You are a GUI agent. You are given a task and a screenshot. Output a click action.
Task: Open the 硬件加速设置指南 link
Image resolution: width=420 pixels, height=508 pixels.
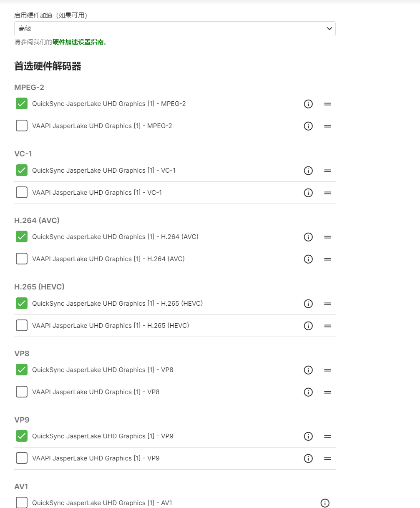[x=78, y=42]
